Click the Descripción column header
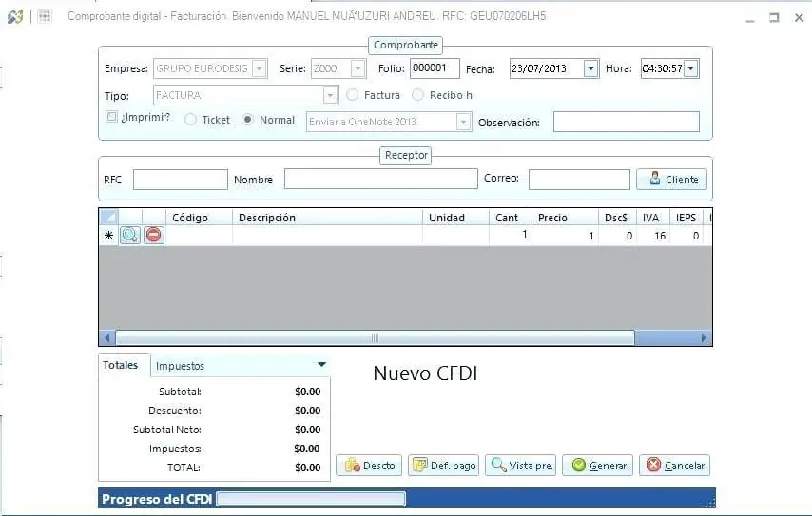The width and height of the screenshot is (812, 516). coord(327,218)
